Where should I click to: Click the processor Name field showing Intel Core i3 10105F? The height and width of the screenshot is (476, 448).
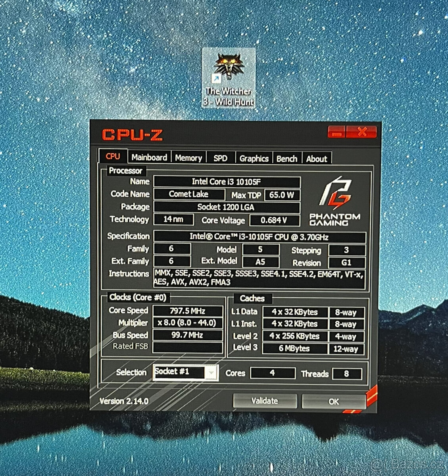(x=226, y=181)
